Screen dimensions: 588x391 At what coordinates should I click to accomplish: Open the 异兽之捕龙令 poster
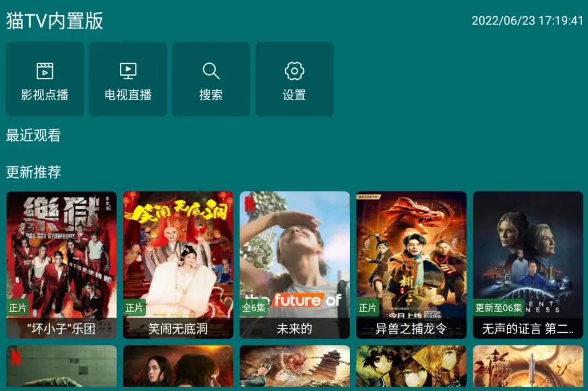(412, 265)
